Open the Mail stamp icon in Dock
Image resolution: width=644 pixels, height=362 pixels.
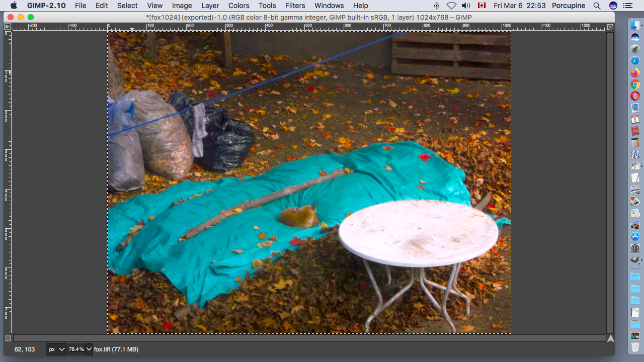point(635,108)
